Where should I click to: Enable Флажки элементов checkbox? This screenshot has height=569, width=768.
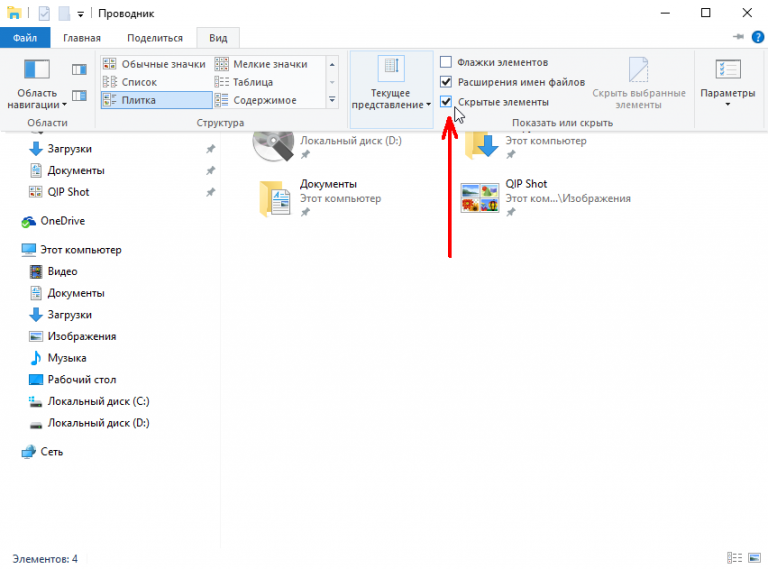pos(446,62)
